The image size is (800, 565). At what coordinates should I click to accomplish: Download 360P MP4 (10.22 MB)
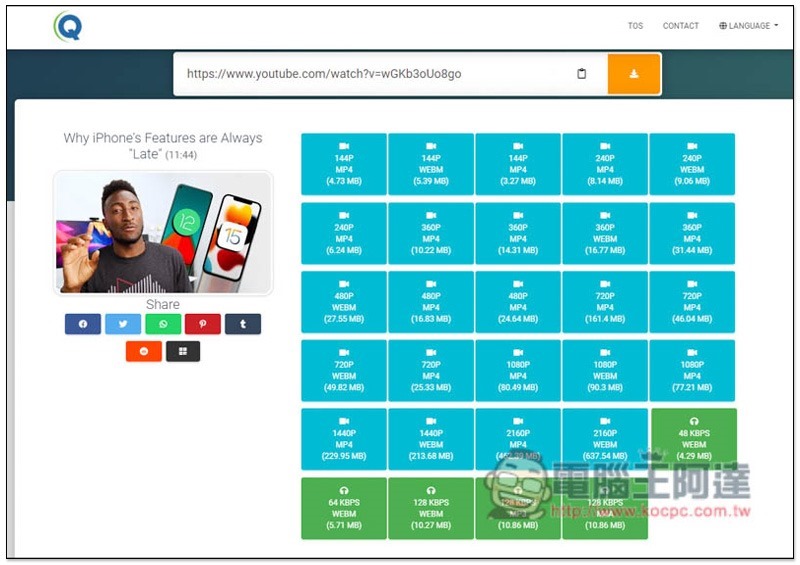pyautogui.click(x=431, y=233)
